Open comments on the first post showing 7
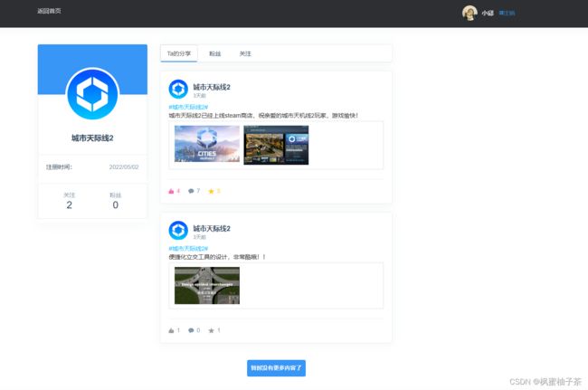Image resolution: width=588 pixels, height=390 pixels. 194,191
